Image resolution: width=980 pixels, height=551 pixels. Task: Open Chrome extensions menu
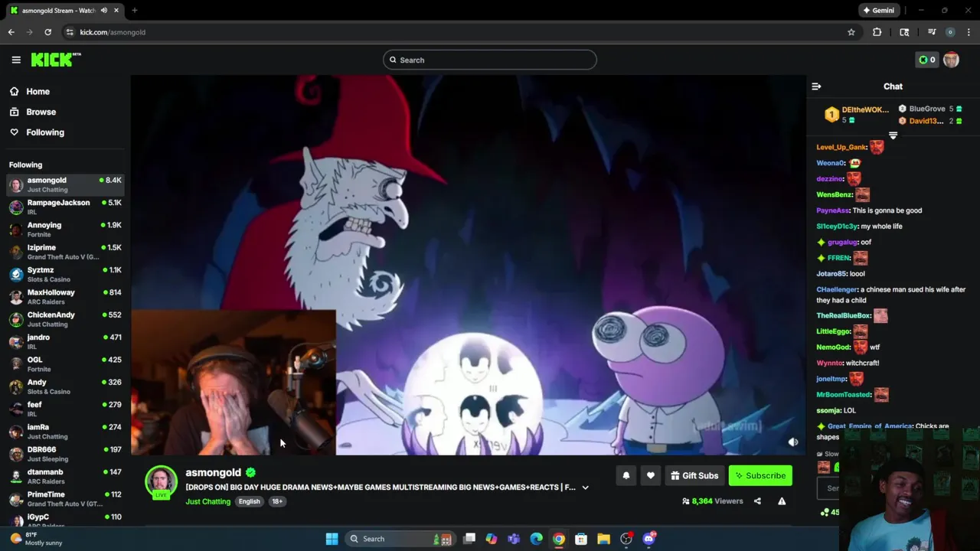[877, 32]
